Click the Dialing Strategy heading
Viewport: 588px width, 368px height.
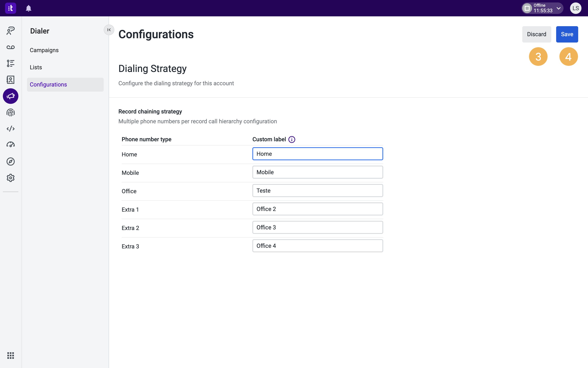152,69
